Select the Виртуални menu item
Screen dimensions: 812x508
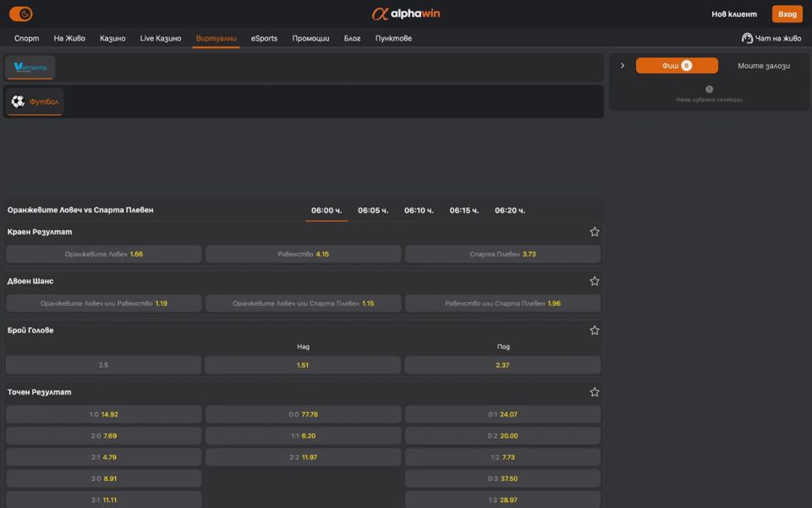point(216,38)
